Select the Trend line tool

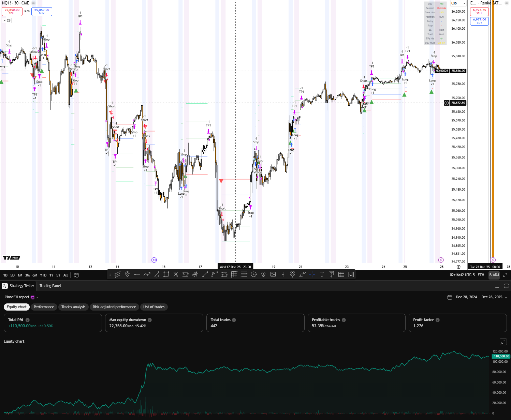[x=205, y=274]
